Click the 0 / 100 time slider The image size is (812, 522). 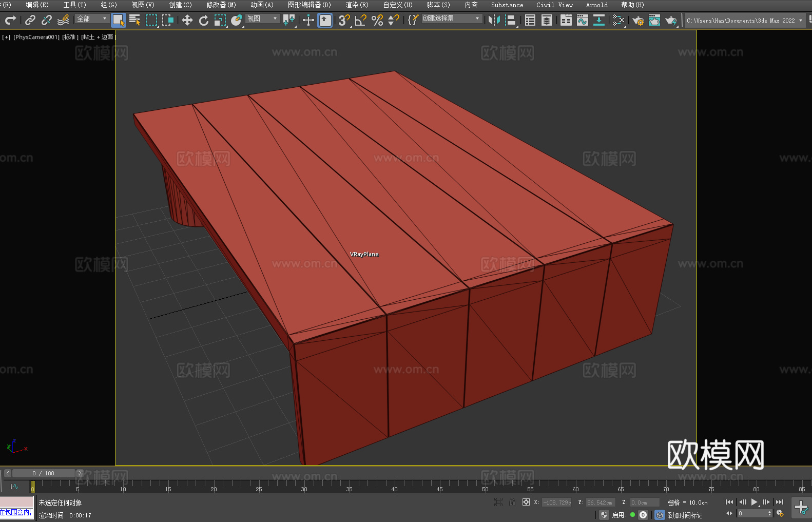point(44,473)
